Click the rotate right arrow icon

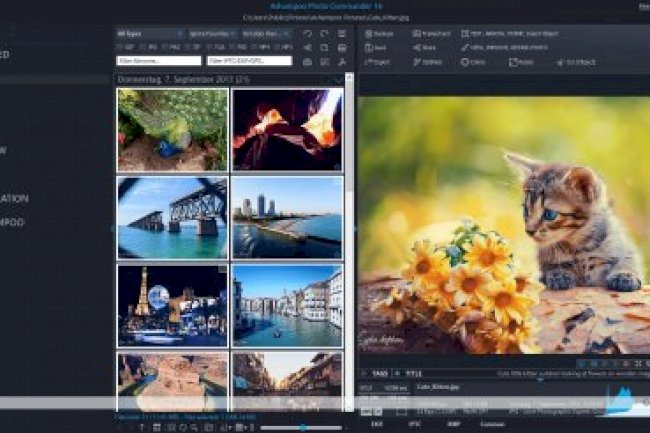pos(323,33)
